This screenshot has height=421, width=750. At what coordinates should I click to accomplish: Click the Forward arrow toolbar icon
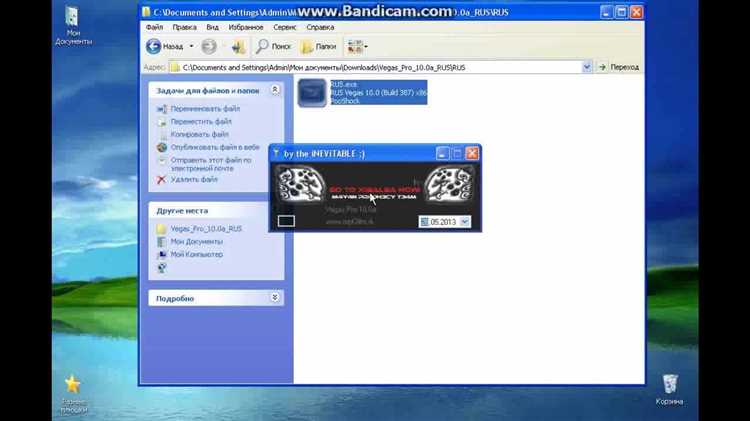(208, 47)
